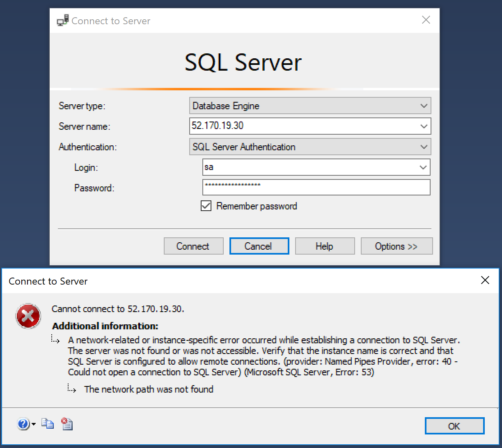Expand the Server name combo box arrow
This screenshot has height=448, width=502.
pos(424,126)
